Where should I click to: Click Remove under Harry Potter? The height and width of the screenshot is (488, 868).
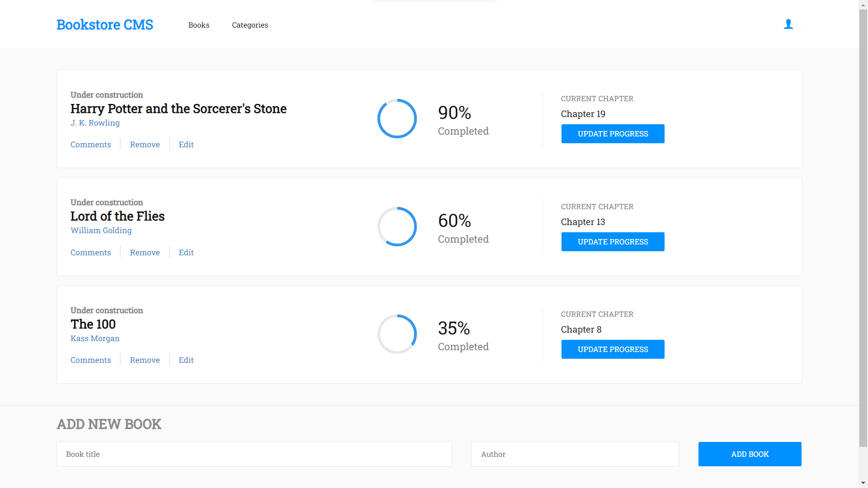145,145
